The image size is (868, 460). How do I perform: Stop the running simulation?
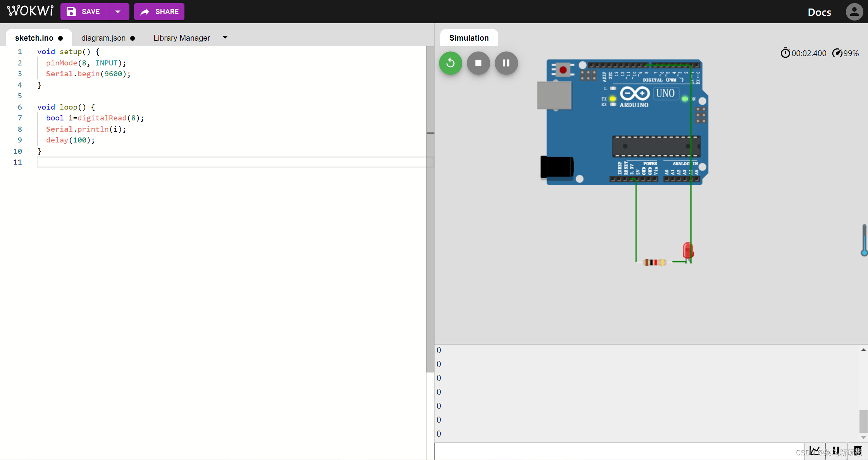pyautogui.click(x=478, y=63)
